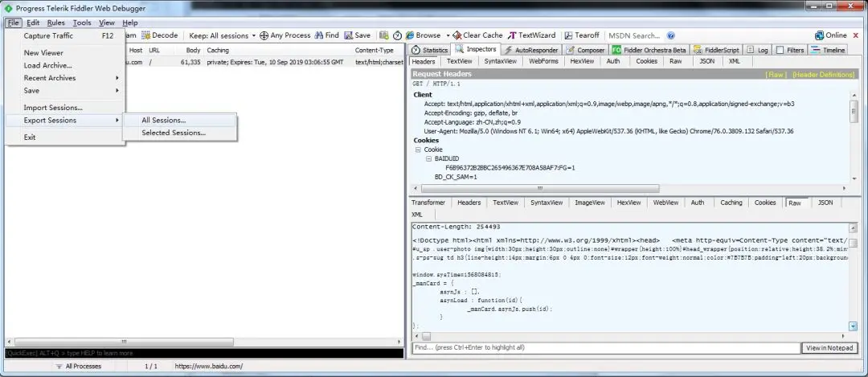
Task: Open the Statistics tab
Action: click(x=429, y=50)
